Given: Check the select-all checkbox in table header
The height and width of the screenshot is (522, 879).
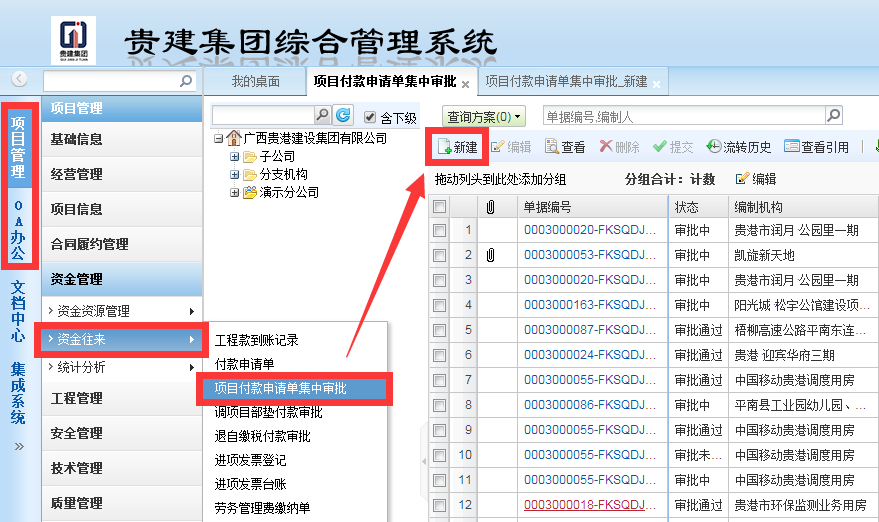Looking at the screenshot, I should pyautogui.click(x=439, y=207).
